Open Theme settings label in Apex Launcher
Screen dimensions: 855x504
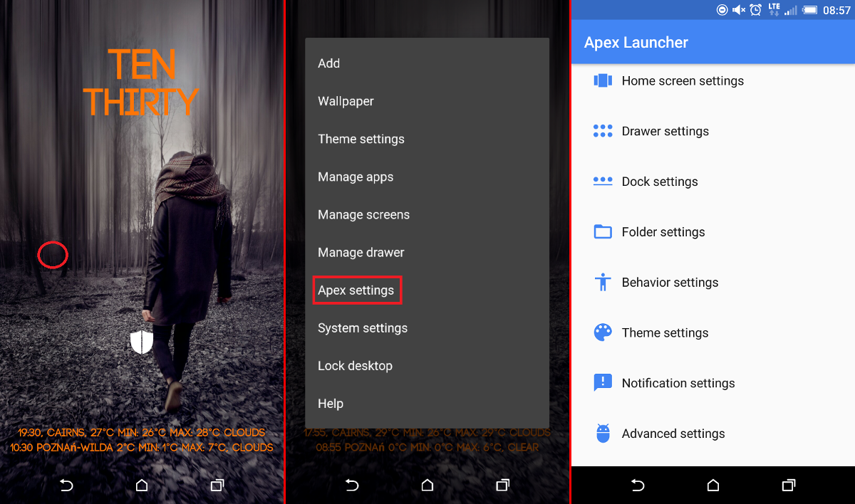coord(665,333)
